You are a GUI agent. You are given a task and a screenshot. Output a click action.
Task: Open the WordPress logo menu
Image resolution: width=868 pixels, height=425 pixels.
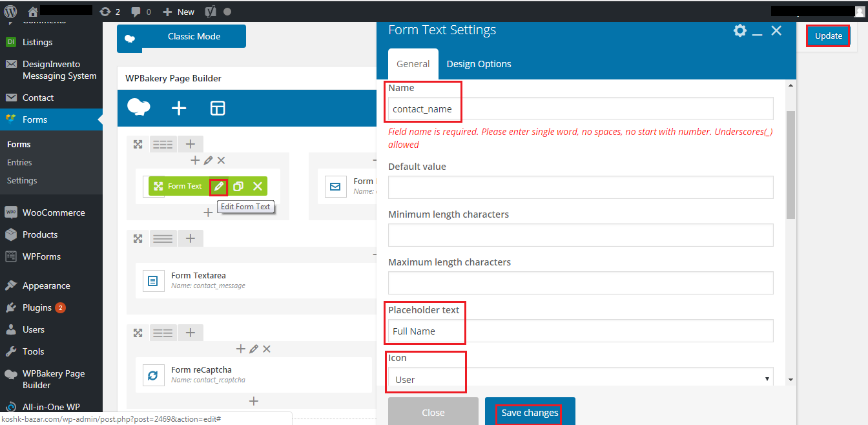(10, 12)
